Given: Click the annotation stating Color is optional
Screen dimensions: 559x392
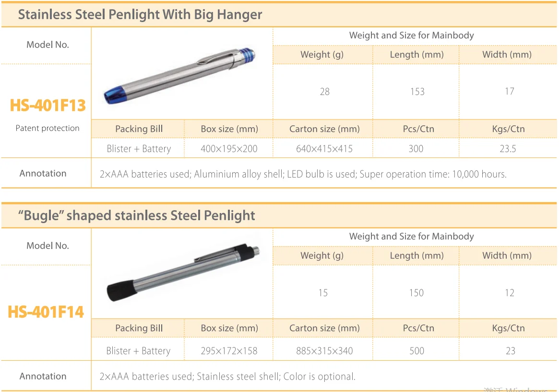Looking at the screenshot, I should tap(227, 377).
